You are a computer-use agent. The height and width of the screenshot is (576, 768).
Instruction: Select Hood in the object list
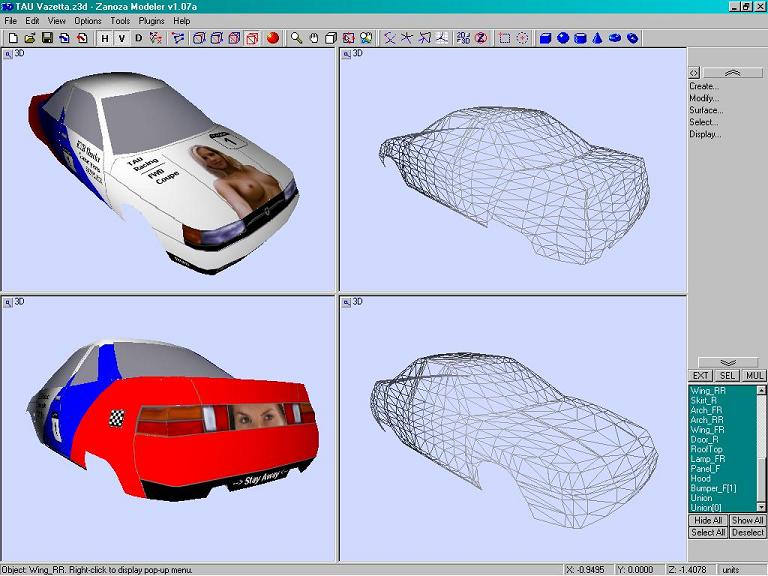[700, 478]
